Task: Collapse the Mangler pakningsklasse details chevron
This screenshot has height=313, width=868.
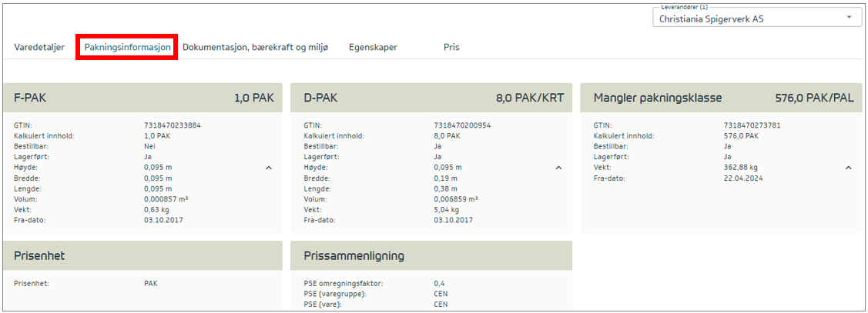Action: 848,167
